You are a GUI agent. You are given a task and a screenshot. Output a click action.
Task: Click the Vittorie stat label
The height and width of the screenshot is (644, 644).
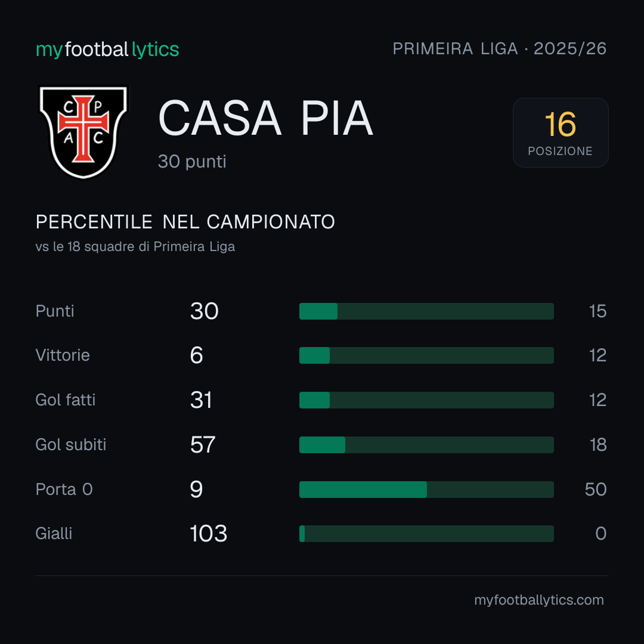tap(63, 355)
